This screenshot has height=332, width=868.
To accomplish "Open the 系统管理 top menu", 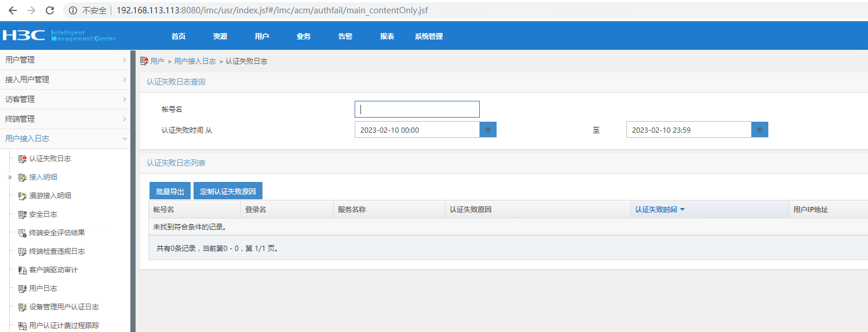I will pos(429,36).
